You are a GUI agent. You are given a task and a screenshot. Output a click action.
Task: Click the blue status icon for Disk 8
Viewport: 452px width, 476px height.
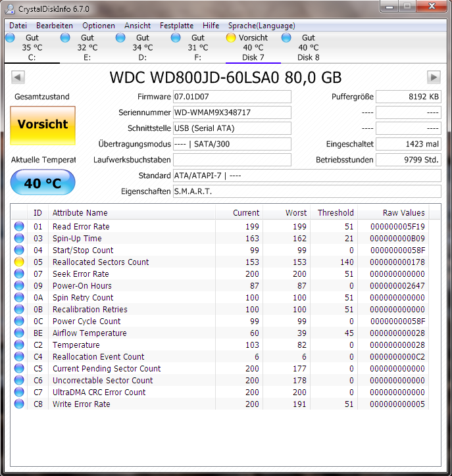(x=286, y=37)
